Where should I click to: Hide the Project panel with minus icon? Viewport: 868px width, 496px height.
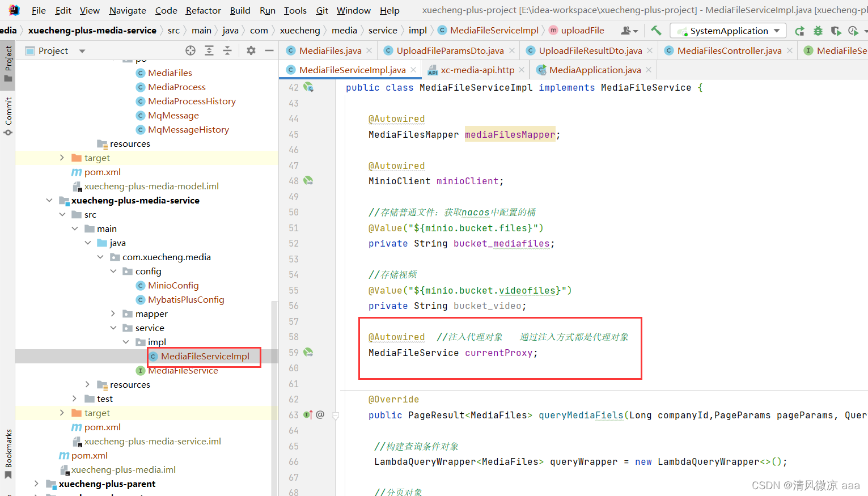[269, 50]
